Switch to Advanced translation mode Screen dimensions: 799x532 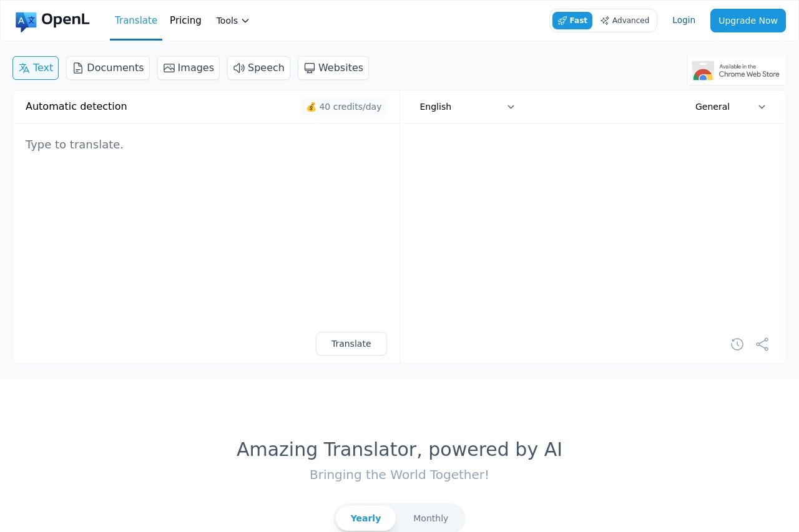(625, 21)
